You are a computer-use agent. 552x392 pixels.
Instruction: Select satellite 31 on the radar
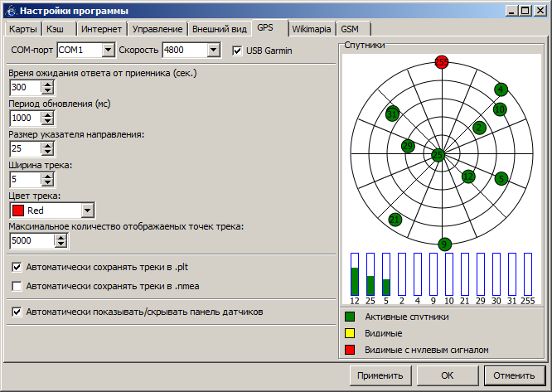pyautogui.click(x=392, y=114)
